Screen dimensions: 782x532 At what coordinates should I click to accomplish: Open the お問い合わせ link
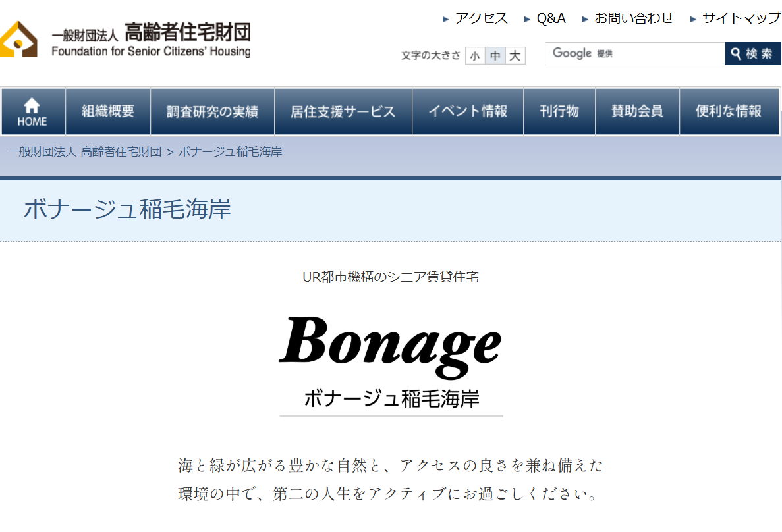pos(633,18)
